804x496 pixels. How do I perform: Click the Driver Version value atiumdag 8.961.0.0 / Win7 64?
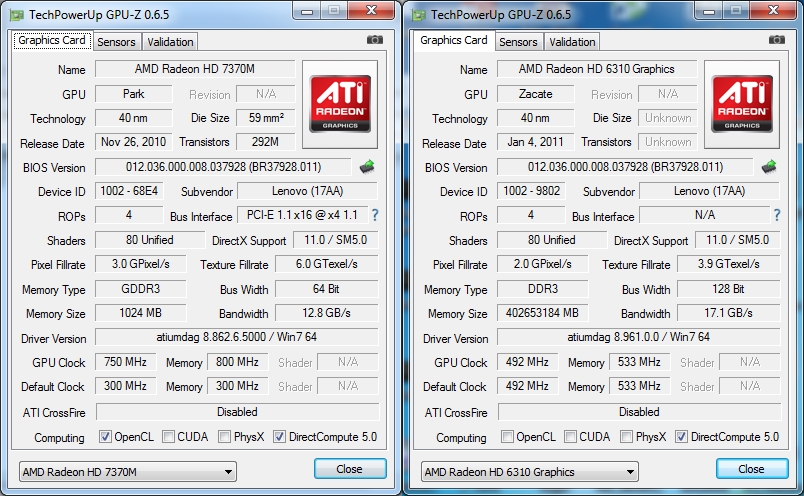[639, 337]
